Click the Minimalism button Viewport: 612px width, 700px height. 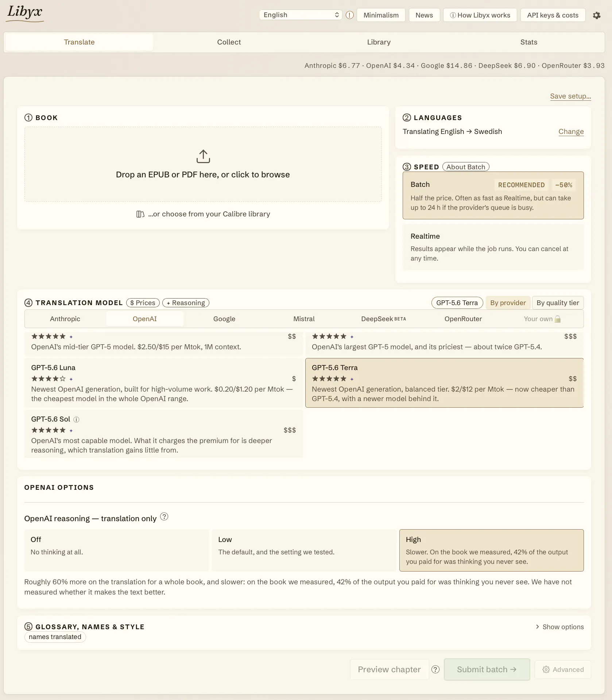[x=381, y=15]
